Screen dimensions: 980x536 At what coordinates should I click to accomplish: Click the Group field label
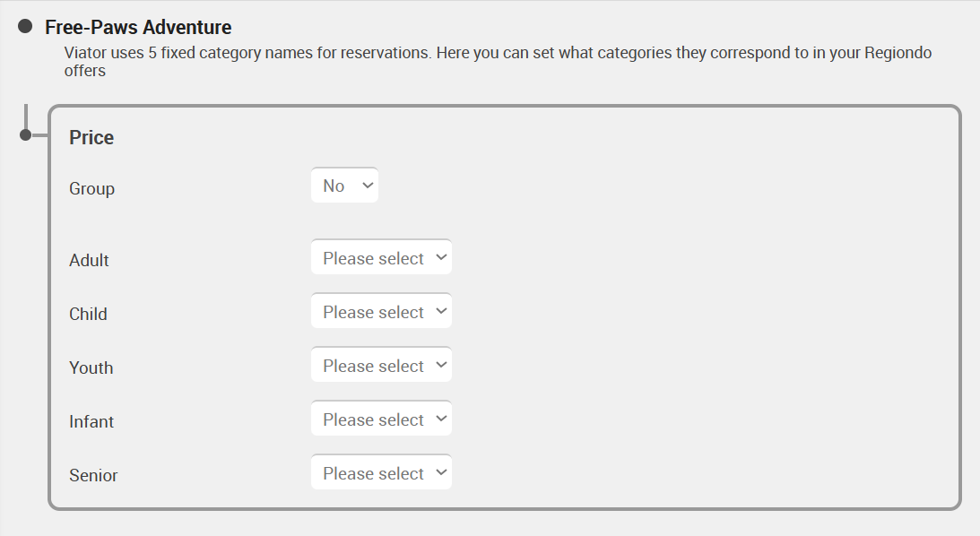91,188
